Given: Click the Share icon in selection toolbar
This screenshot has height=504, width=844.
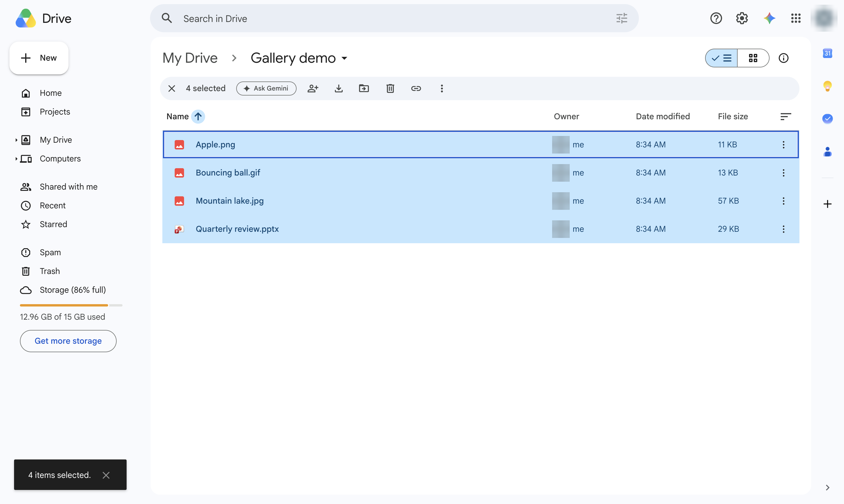Looking at the screenshot, I should 312,88.
